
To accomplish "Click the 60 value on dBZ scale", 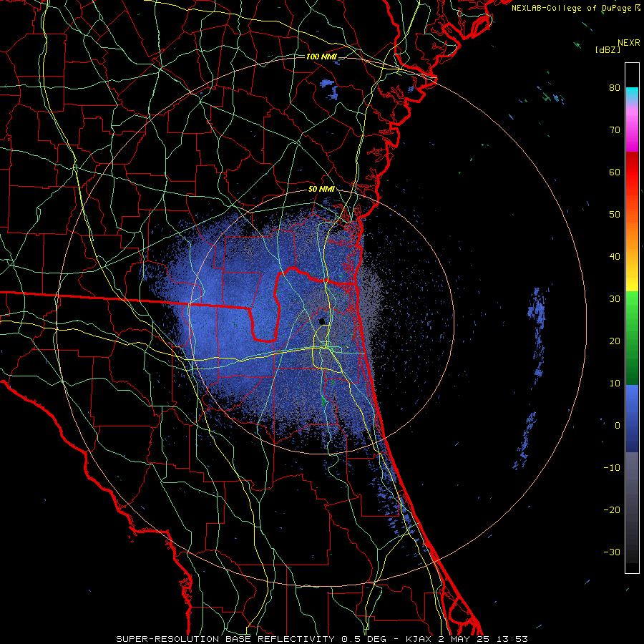I will pos(615,172).
